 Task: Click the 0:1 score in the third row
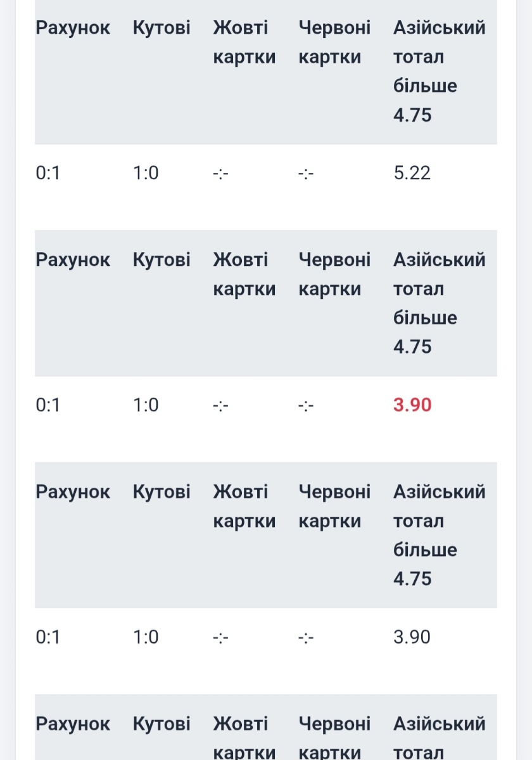47,636
